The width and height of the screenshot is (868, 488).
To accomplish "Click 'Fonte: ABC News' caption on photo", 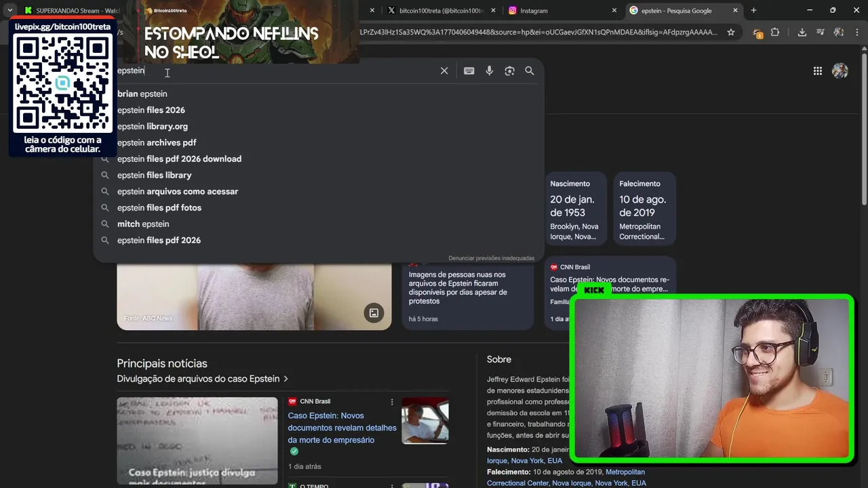I will (x=148, y=319).
